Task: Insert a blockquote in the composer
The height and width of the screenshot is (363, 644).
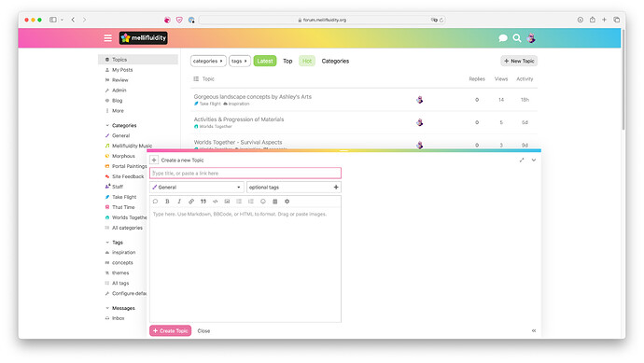Action: point(203,202)
